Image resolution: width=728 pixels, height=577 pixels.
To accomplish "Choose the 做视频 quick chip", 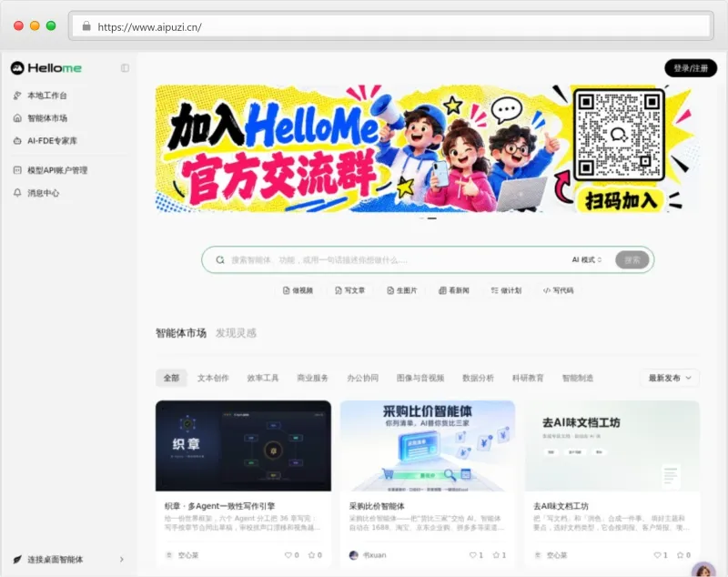I will (x=298, y=290).
